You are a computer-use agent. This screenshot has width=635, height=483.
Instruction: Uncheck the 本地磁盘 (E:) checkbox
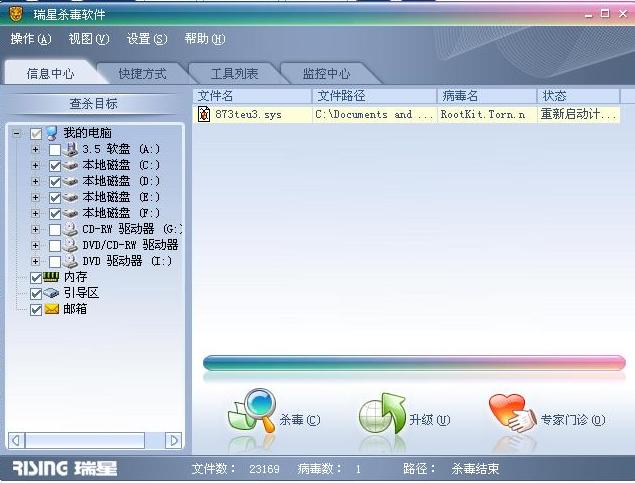click(x=55, y=198)
